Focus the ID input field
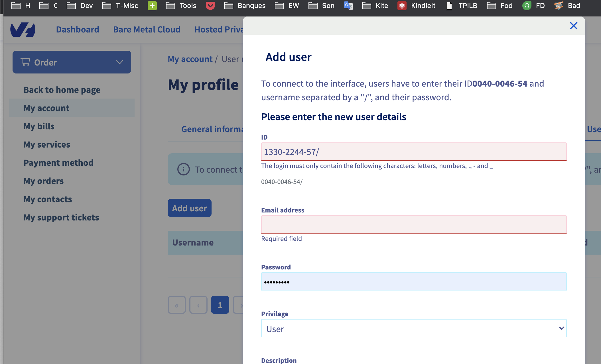This screenshot has width=601, height=364. tap(414, 152)
